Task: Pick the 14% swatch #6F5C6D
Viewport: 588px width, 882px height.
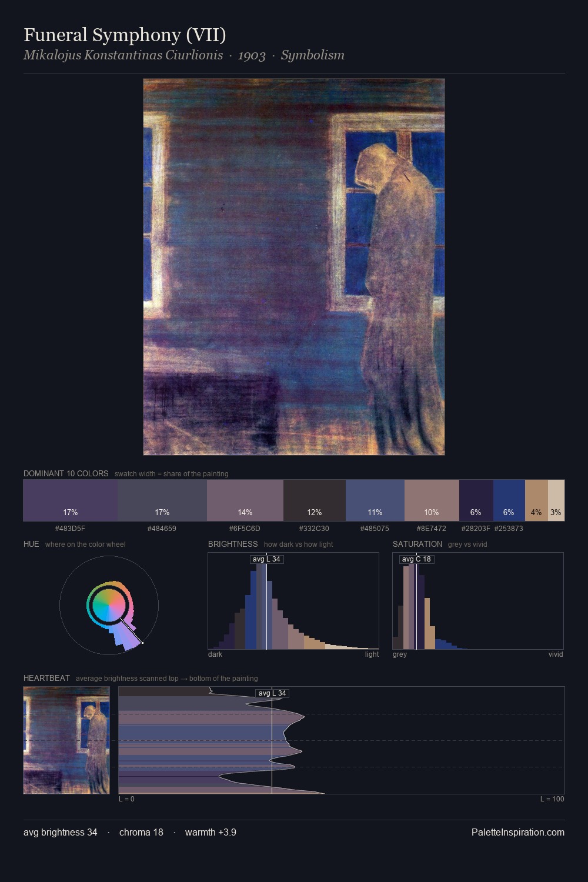Action: (x=245, y=500)
